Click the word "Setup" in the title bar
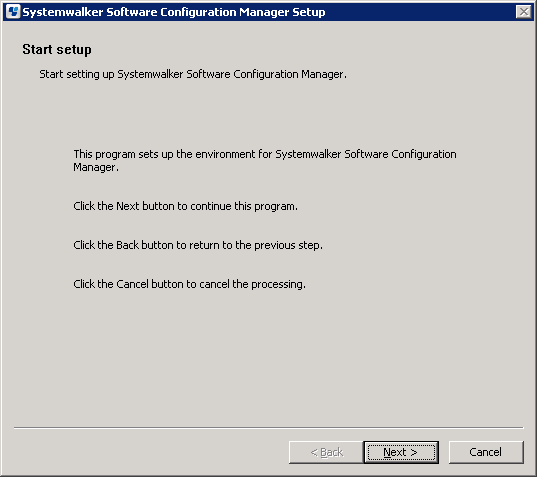This screenshot has height=477, width=537. tap(309, 12)
